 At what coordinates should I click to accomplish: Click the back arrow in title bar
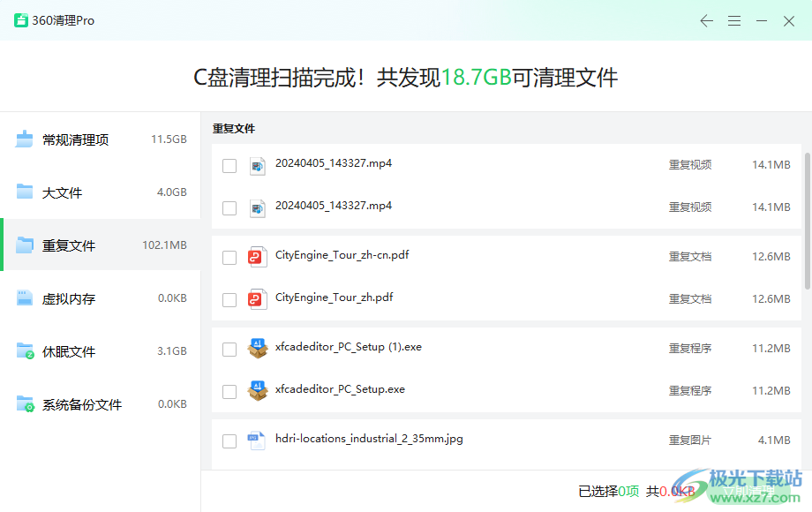(x=706, y=21)
